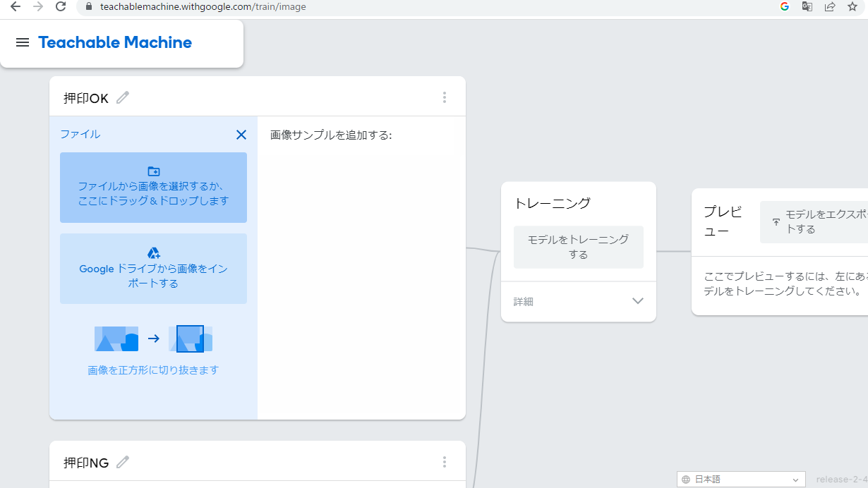Viewport: 868px width, 488px height.
Task: Open the Teachable Machine hamburger menu
Action: pyautogui.click(x=23, y=42)
